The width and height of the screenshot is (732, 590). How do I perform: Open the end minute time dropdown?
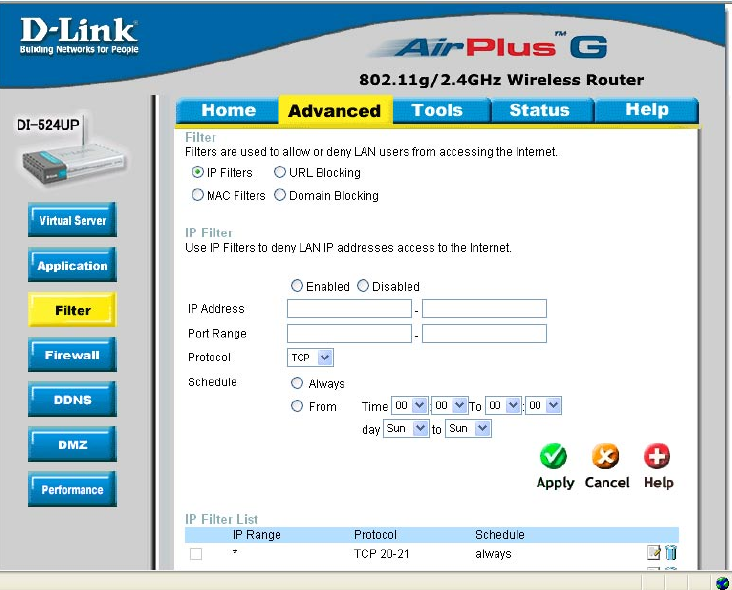point(543,405)
